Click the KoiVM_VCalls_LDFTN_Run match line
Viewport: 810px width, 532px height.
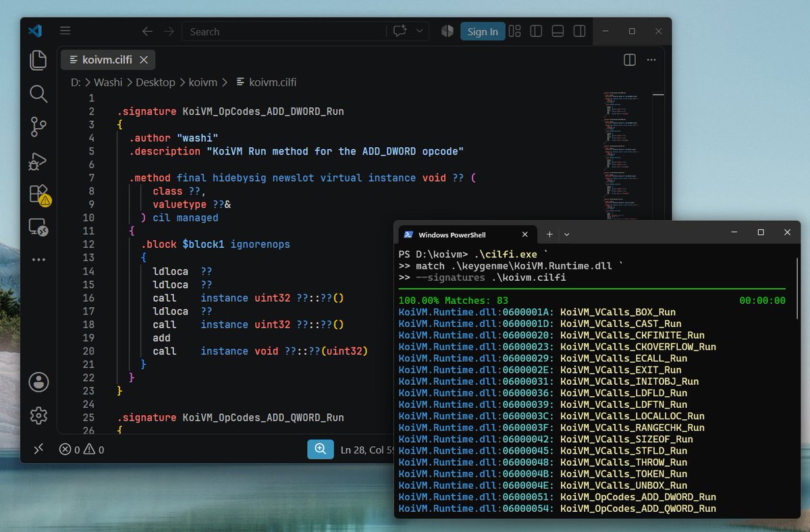tap(543, 404)
